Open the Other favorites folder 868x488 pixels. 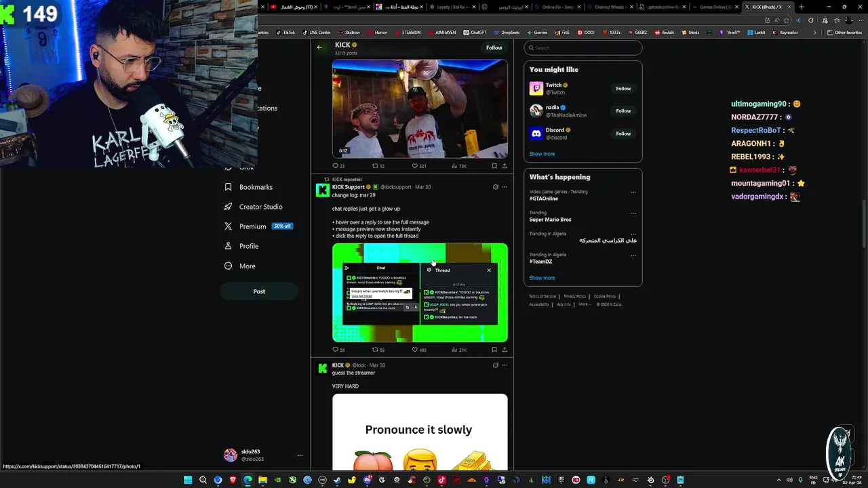[844, 33]
